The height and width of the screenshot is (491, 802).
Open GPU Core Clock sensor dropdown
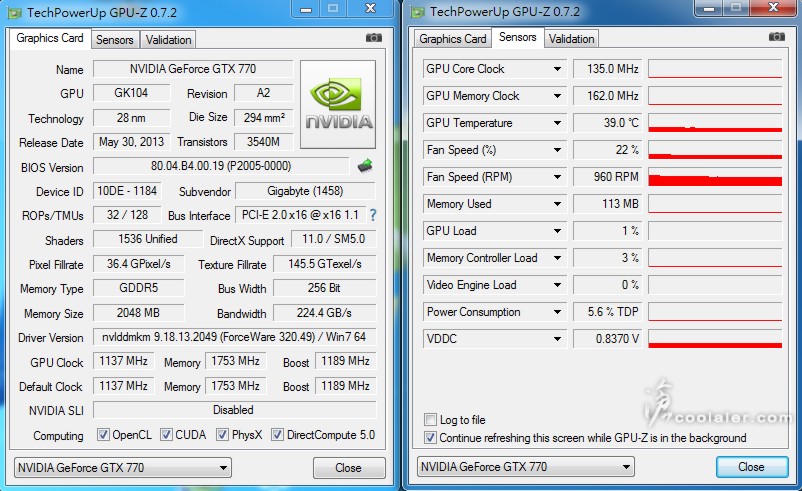[x=558, y=69]
